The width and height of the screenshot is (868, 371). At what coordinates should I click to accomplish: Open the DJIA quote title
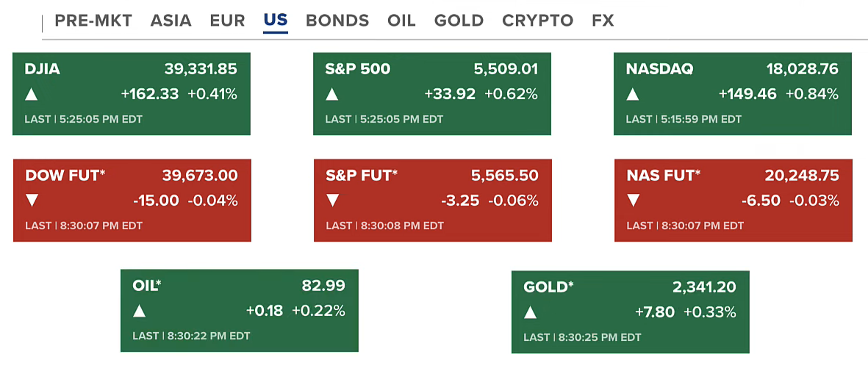43,70
